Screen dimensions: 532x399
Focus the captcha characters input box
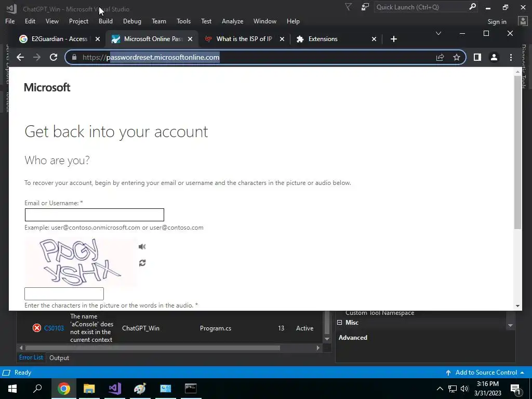point(64,294)
